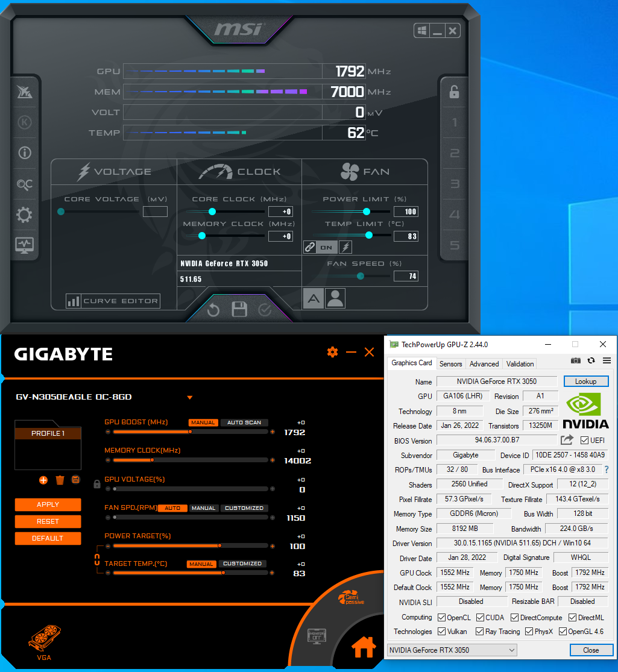Click the MSI dragon logo sidebar icon

[25, 91]
